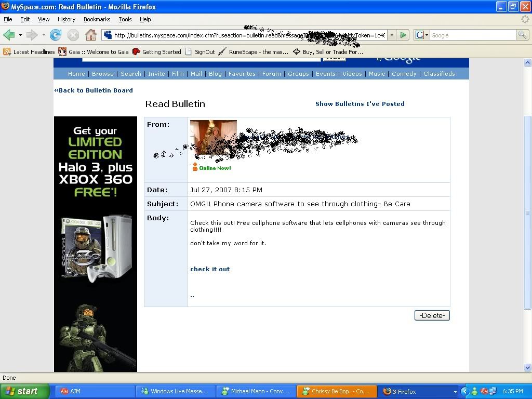532x399 pixels.
Task: Click the Firefox Back arrow button
Action: click(9, 35)
